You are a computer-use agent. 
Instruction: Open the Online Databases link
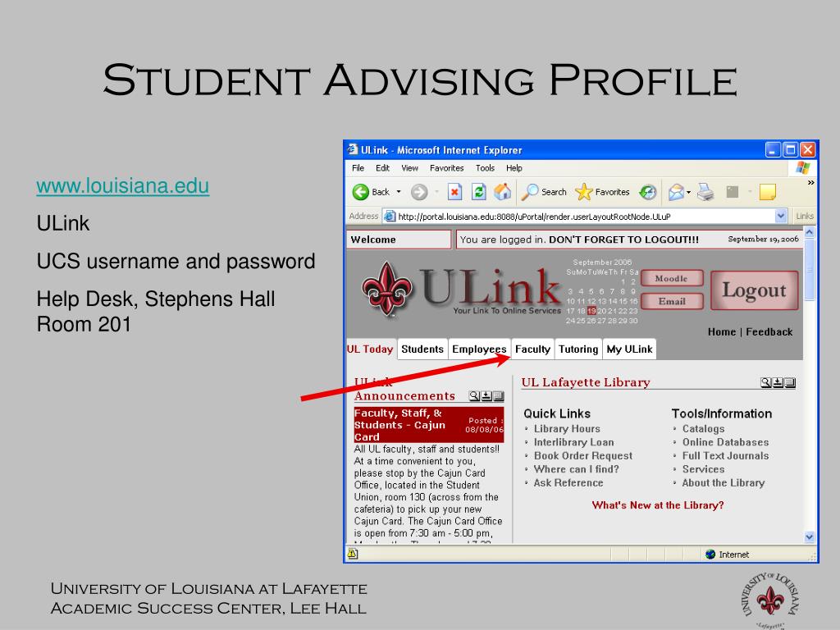(725, 442)
